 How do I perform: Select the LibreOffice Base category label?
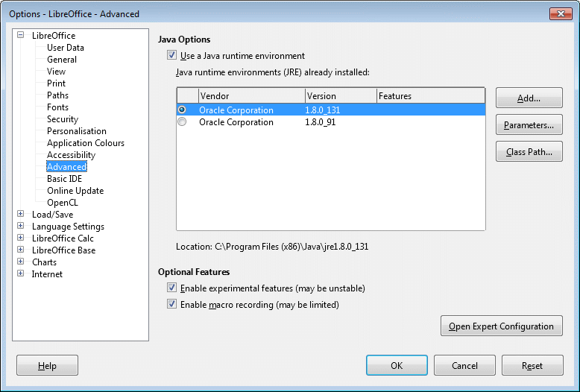coord(63,250)
